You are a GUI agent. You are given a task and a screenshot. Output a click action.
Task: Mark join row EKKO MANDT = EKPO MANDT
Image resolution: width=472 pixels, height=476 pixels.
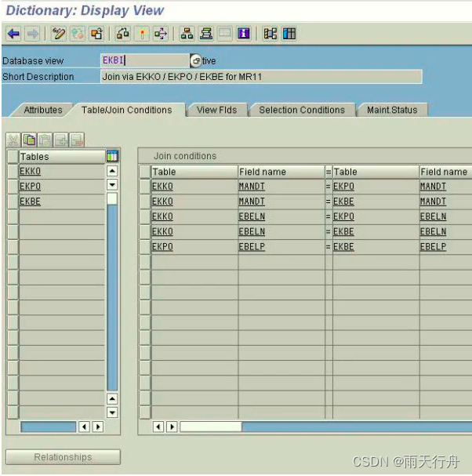click(145, 187)
